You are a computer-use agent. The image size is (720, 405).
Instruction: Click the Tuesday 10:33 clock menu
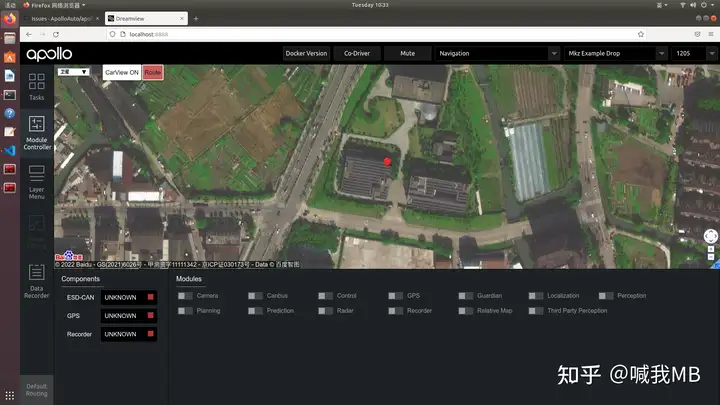(370, 5)
